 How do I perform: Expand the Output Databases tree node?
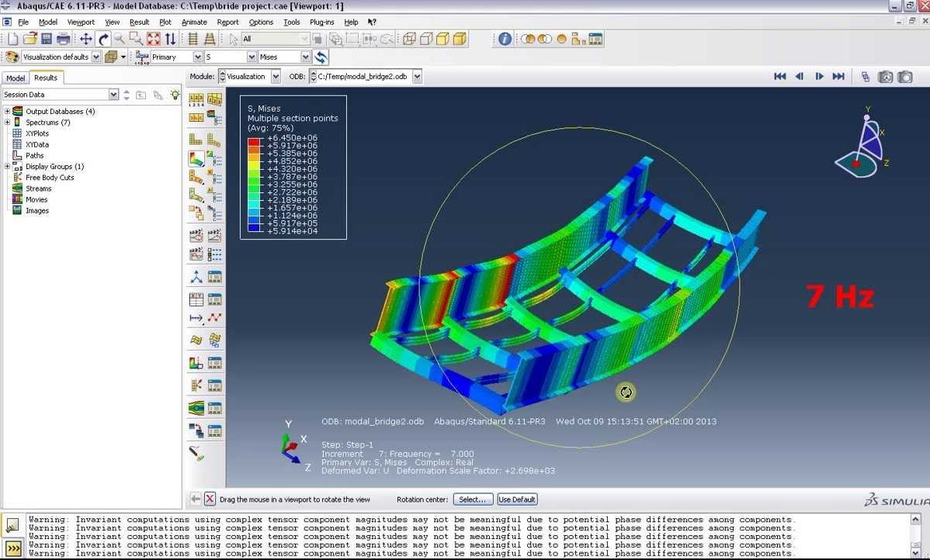pyautogui.click(x=6, y=111)
